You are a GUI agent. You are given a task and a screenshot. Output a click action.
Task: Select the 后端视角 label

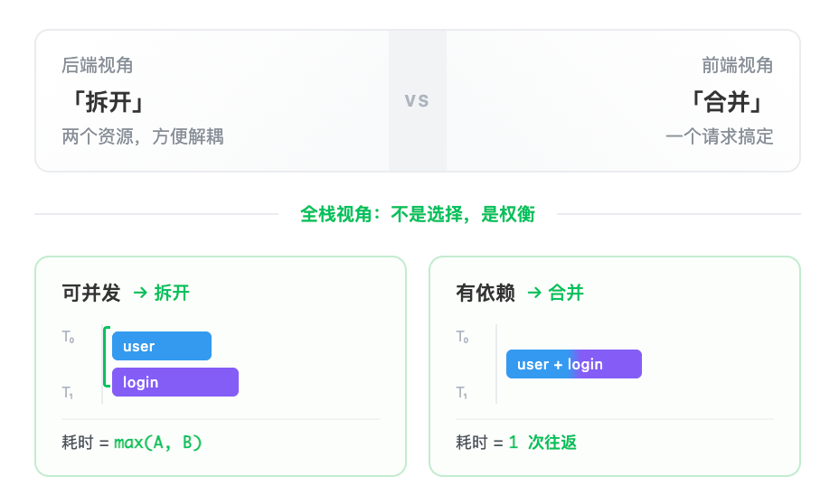click(98, 65)
